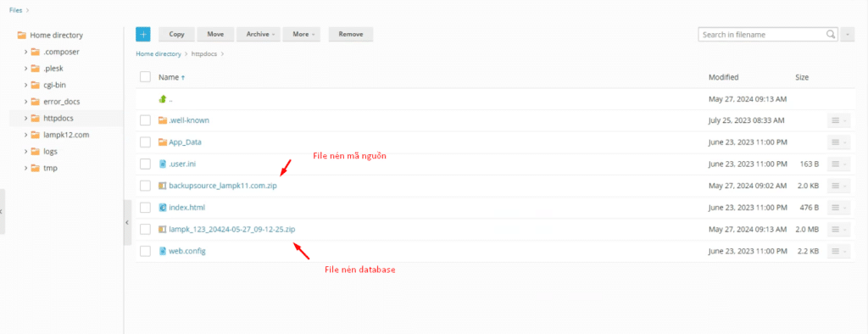Select the lampk_123 zip file checkbox
The height and width of the screenshot is (334, 868).
pos(145,229)
